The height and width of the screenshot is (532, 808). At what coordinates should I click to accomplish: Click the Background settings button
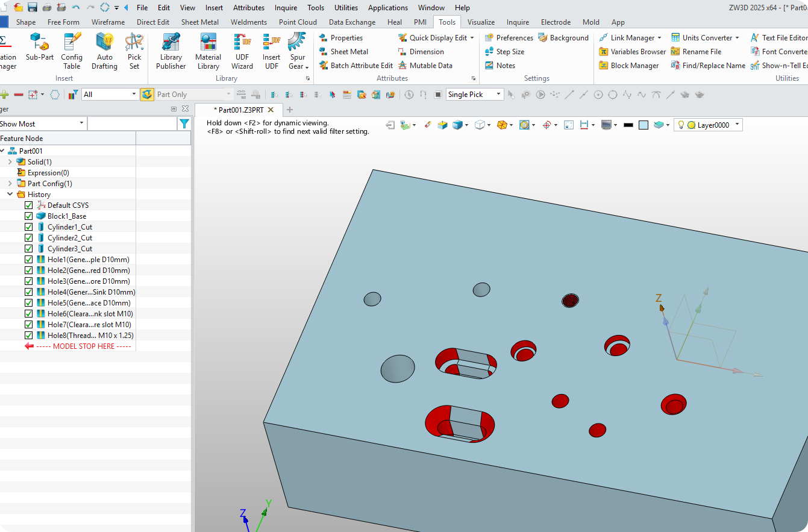[563, 38]
